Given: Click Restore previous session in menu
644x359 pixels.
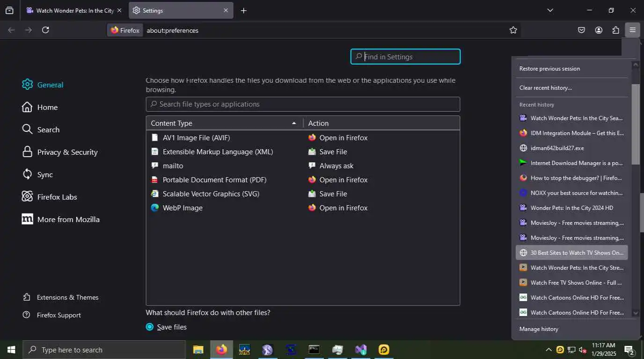Looking at the screenshot, I should [571, 69].
